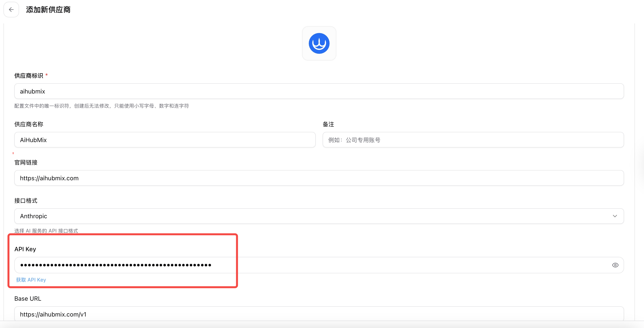
Task: Click the 接口格式 field label
Action: point(26,200)
